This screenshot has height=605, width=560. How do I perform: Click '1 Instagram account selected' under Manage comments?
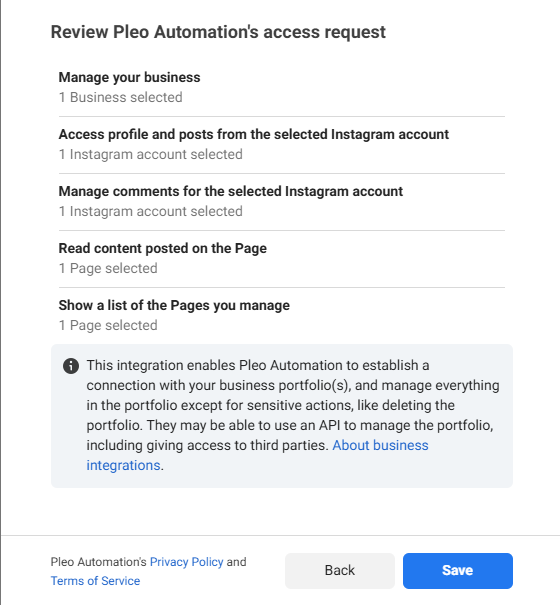tap(151, 211)
